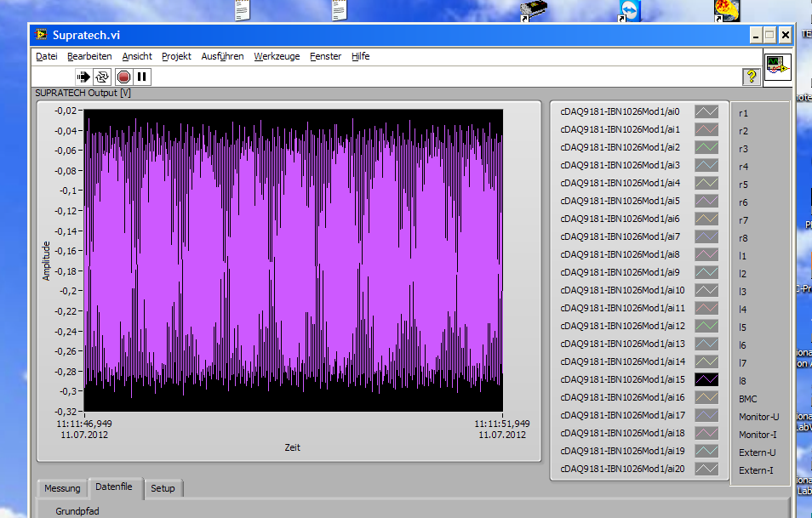This screenshot has width=812, height=518.
Task: Click legend label cDAQ9181-IBN1026Mod1/ai0
Action: [x=620, y=111]
